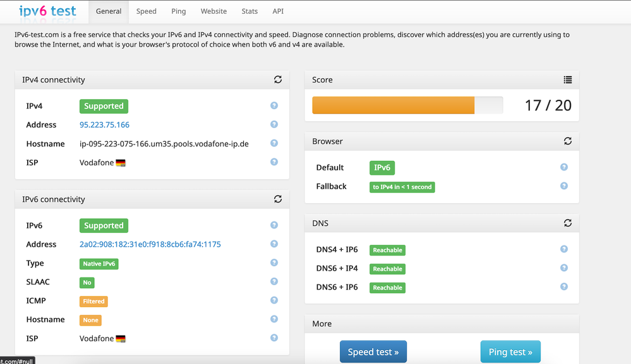Start the Speed test
Image resolution: width=631 pixels, height=364 pixels.
click(373, 352)
